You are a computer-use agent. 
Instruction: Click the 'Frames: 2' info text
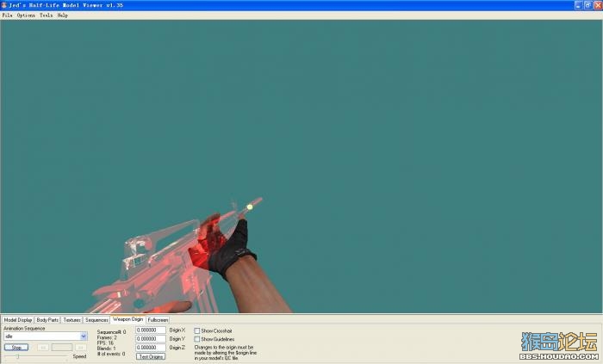click(107, 337)
